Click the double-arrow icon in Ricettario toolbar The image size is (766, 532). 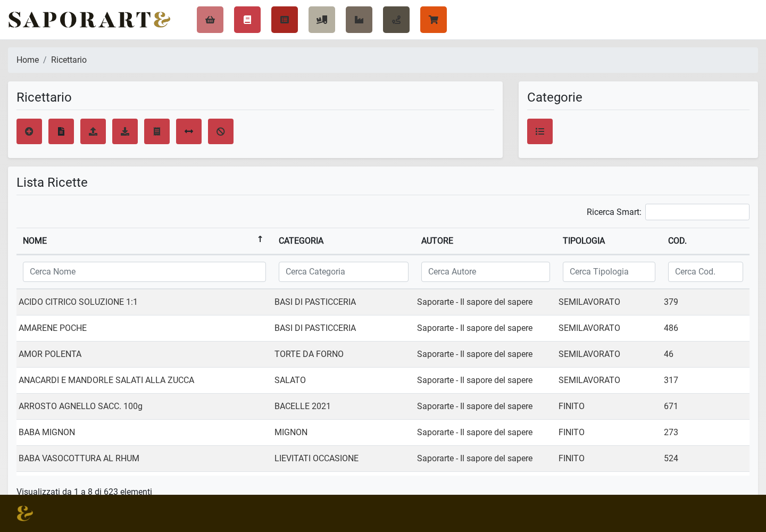pyautogui.click(x=189, y=131)
